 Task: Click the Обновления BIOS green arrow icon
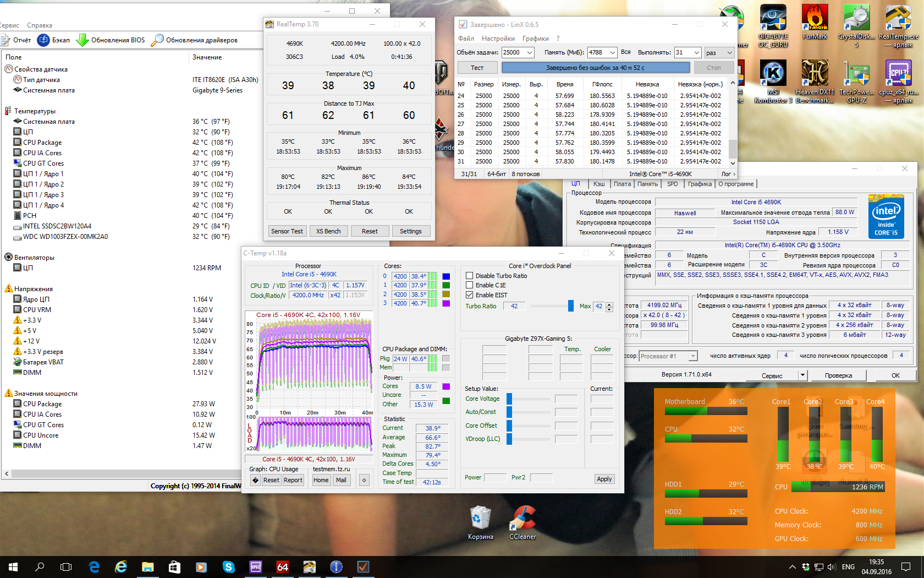(x=82, y=40)
